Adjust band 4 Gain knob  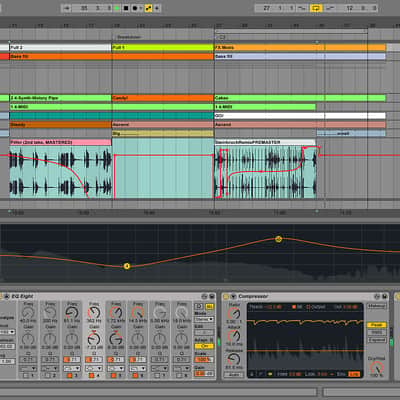94,339
